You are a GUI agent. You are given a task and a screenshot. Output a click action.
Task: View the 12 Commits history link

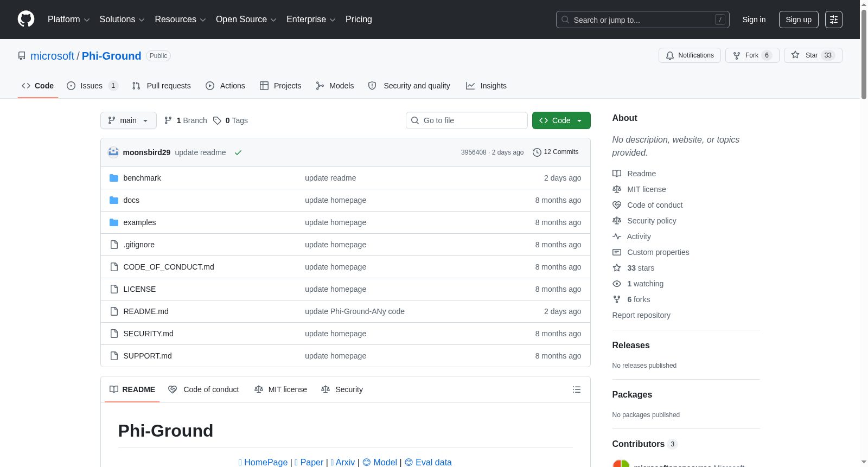click(x=556, y=152)
